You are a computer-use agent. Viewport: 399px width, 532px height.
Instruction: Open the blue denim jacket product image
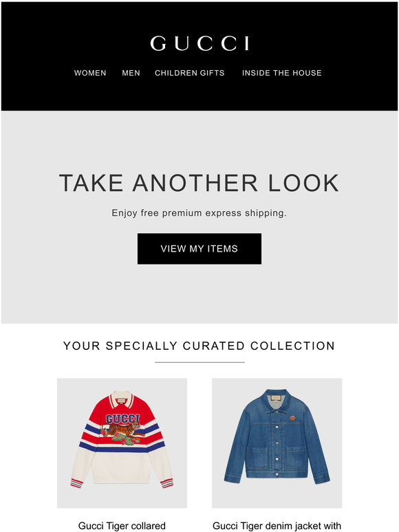(277, 443)
